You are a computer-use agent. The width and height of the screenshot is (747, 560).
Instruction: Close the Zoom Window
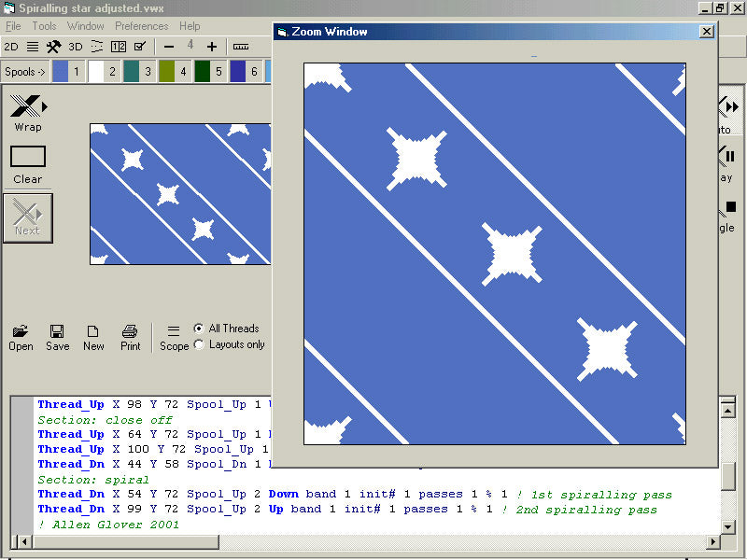click(x=707, y=32)
